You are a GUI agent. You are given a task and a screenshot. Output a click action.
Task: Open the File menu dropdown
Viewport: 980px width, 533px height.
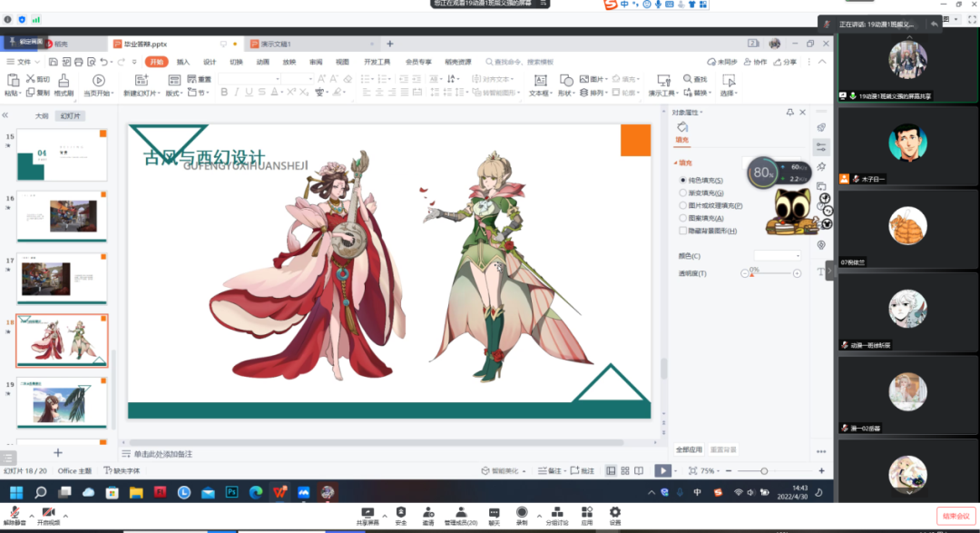[23, 62]
